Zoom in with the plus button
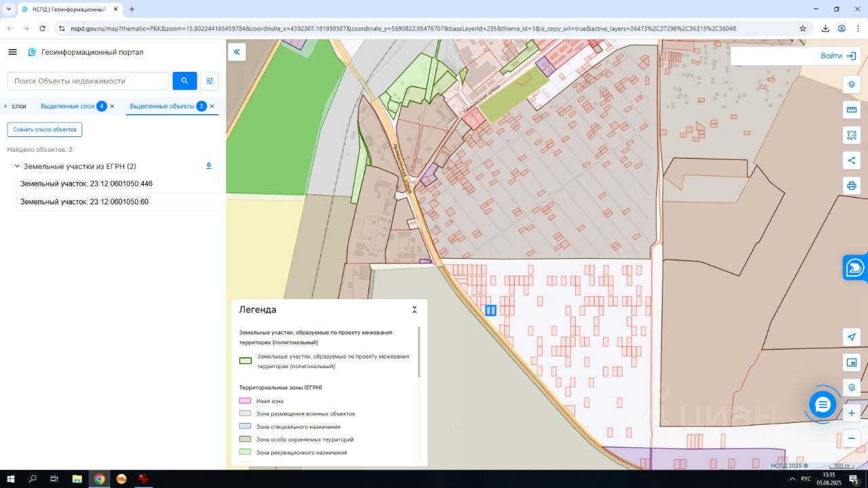868x488 pixels. click(852, 413)
